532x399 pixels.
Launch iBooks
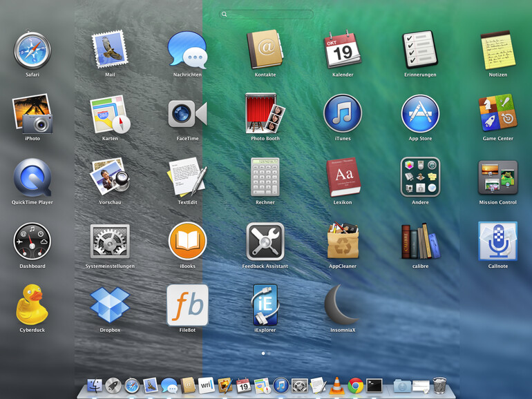(187, 241)
